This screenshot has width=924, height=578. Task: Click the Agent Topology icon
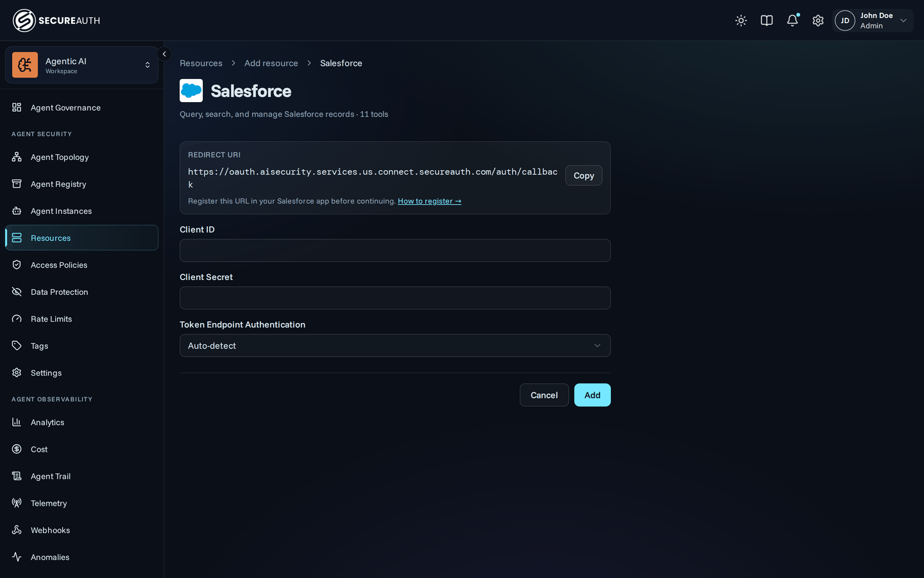tap(17, 157)
